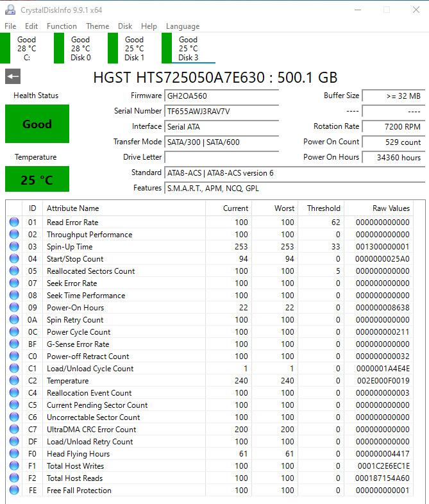The image size is (429, 504).
Task: Click the ID column header
Action: (32, 208)
